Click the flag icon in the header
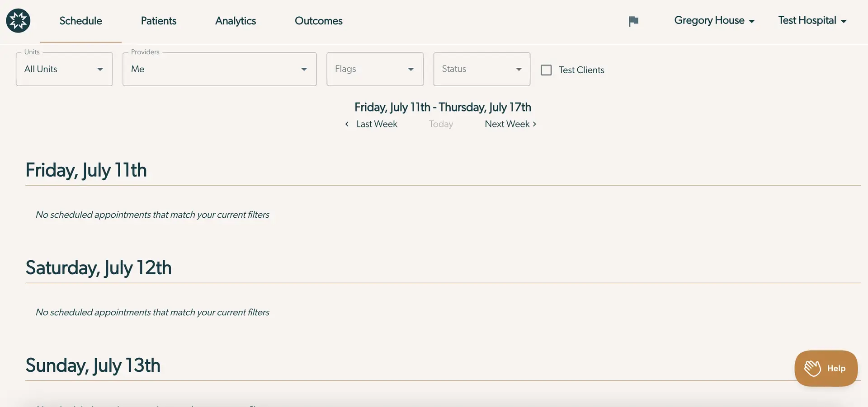 pyautogui.click(x=633, y=20)
